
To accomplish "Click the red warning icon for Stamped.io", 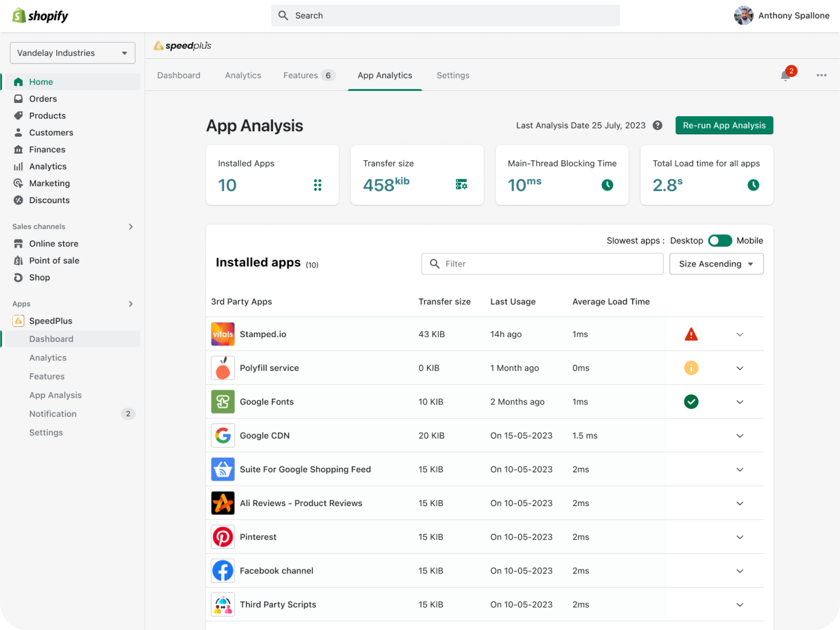I will [691, 335].
